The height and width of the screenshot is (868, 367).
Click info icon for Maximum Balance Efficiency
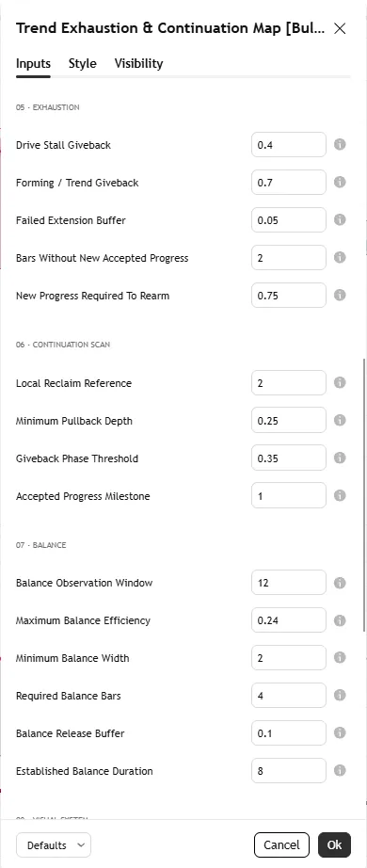(340, 620)
